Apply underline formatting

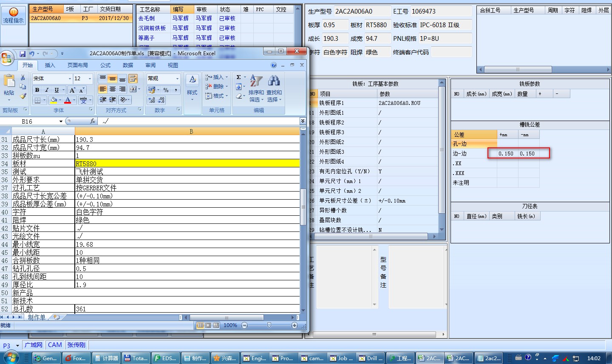tap(57, 90)
